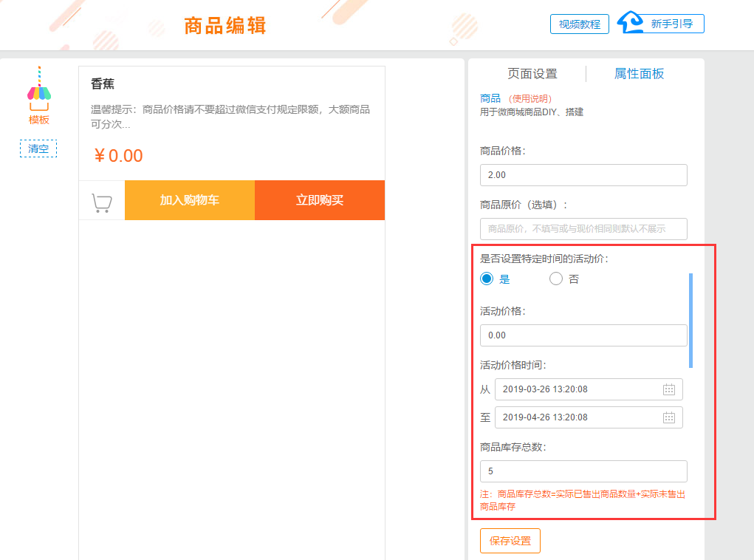Image resolution: width=754 pixels, height=560 pixels.
Task: Click the blue panel scrollbar thumb
Action: click(691, 321)
